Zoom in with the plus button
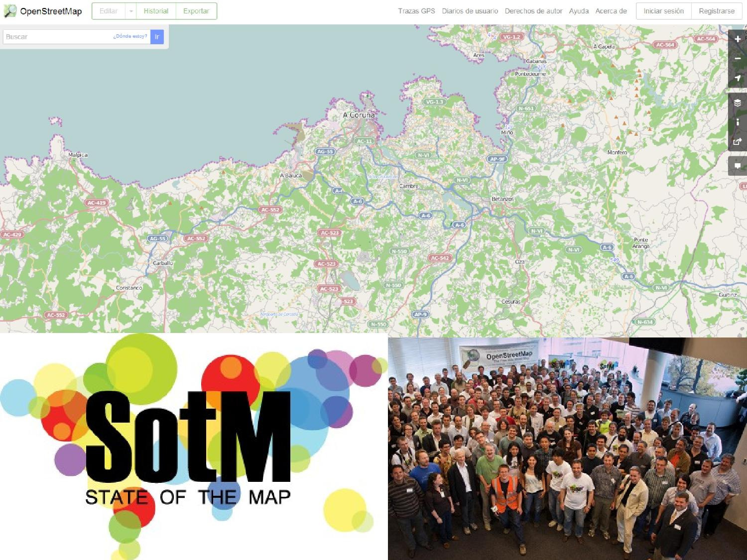Image resolution: width=747 pixels, height=560 pixels. click(x=738, y=39)
